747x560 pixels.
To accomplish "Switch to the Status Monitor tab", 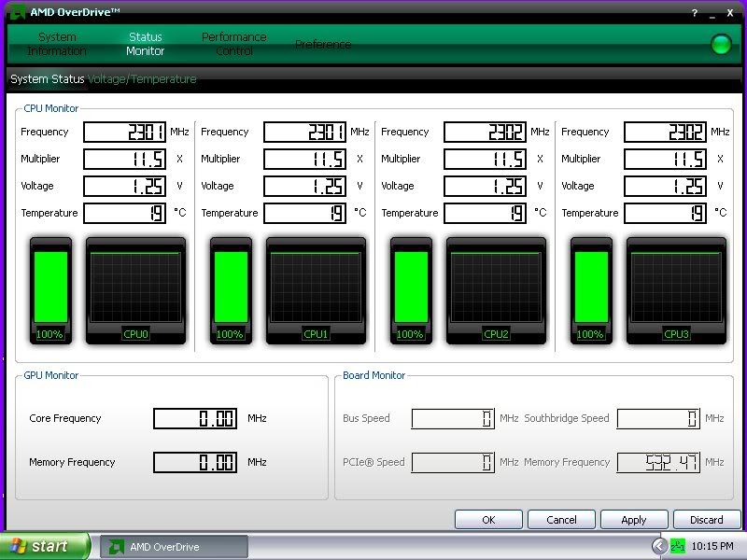I will 146,44.
